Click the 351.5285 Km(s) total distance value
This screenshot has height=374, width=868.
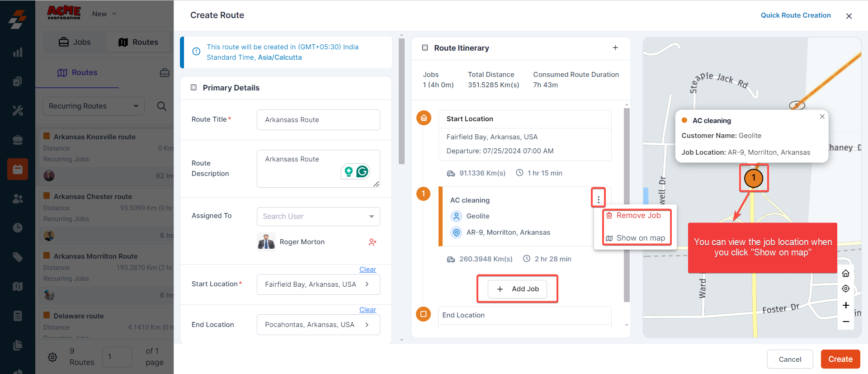click(x=494, y=85)
